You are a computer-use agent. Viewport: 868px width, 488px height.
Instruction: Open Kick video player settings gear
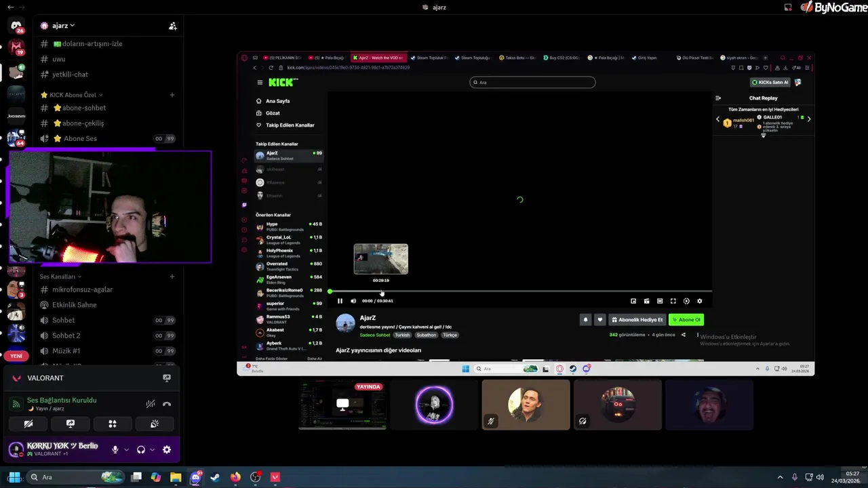tap(700, 301)
